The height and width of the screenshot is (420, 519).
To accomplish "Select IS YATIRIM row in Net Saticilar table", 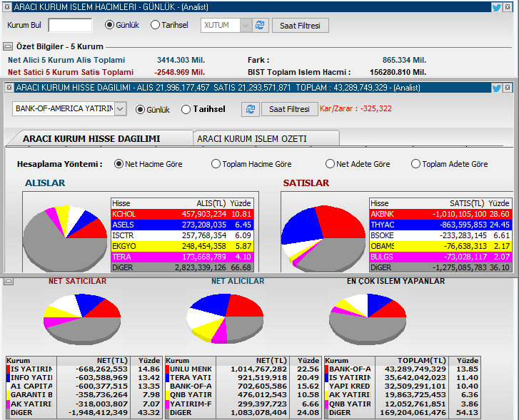I will (84, 369).
